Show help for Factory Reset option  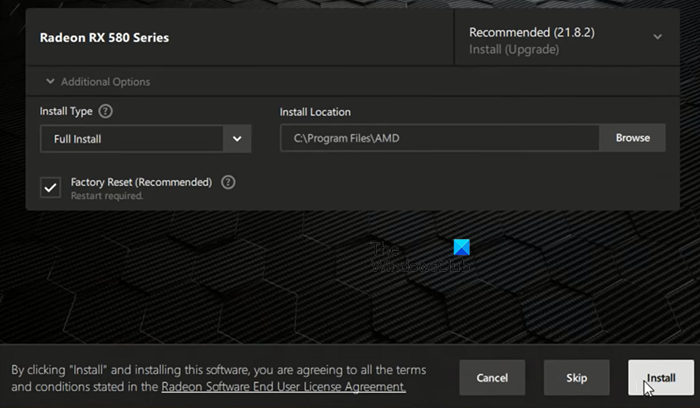(228, 182)
